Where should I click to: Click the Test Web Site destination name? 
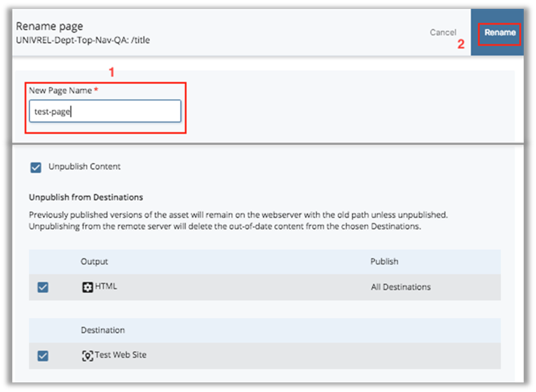(x=120, y=356)
